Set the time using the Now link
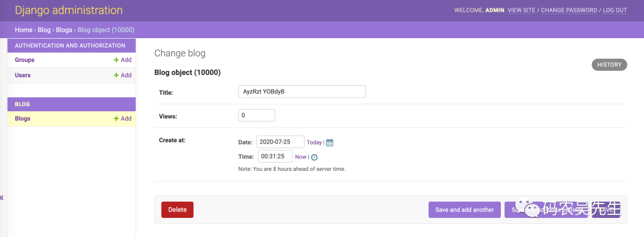 click(x=301, y=157)
